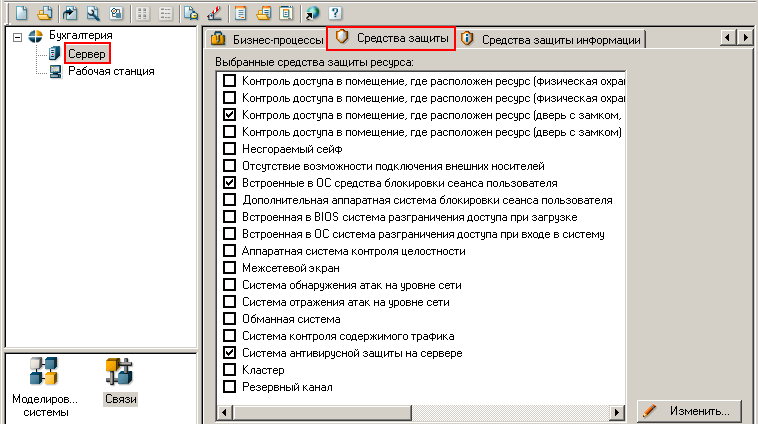This screenshot has width=758, height=424.
Task: Check Аппаратная система контроля целостности checkbox
Action: coord(229,250)
